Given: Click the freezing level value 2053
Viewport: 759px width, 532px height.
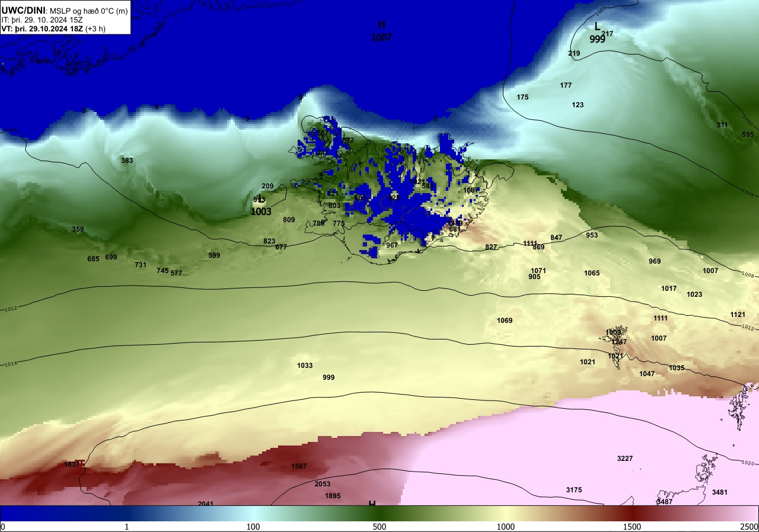Looking at the screenshot, I should tap(323, 484).
